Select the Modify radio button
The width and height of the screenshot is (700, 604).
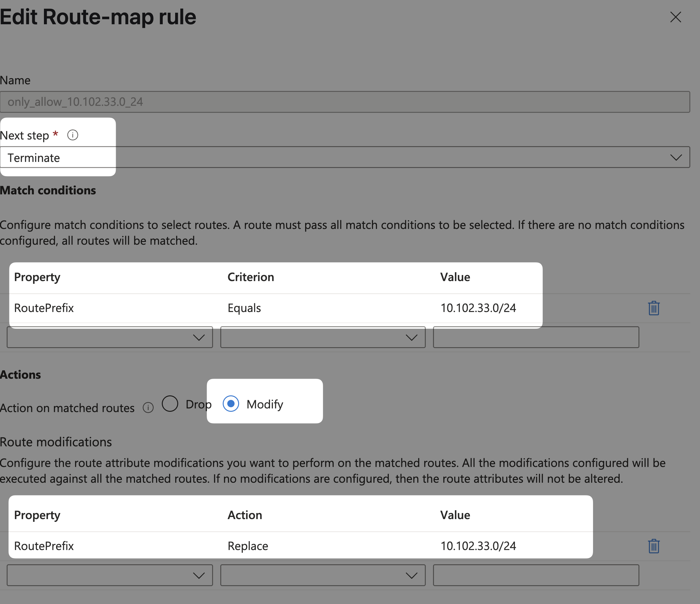(231, 404)
